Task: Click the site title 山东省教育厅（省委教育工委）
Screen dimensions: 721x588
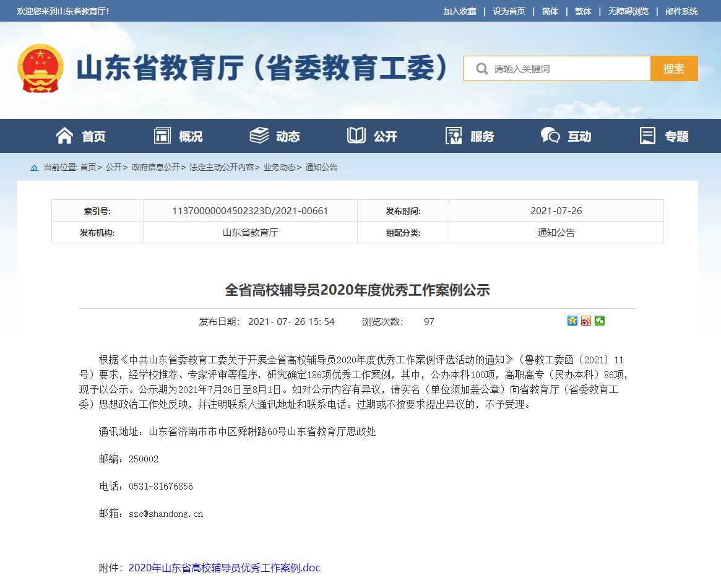Action: 262,68
